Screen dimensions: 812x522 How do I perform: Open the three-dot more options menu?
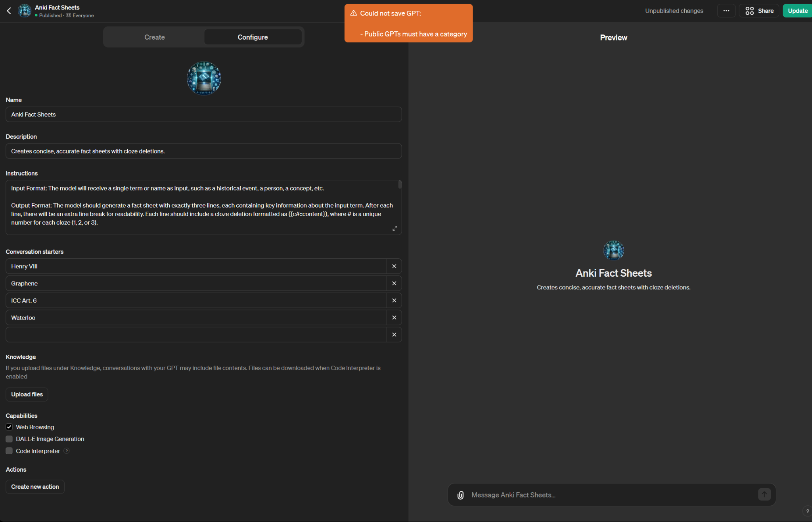[x=726, y=11]
